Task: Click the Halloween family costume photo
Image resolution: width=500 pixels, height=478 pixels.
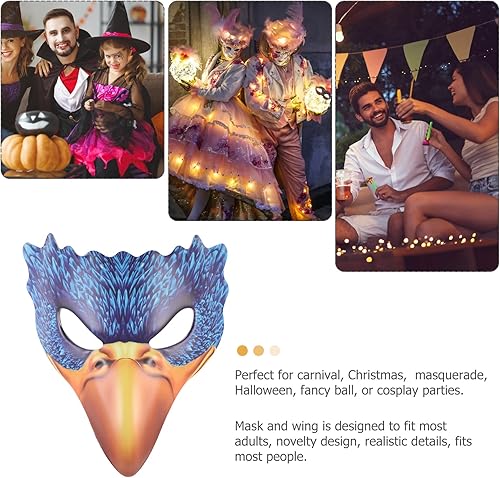Action: [x=83, y=89]
